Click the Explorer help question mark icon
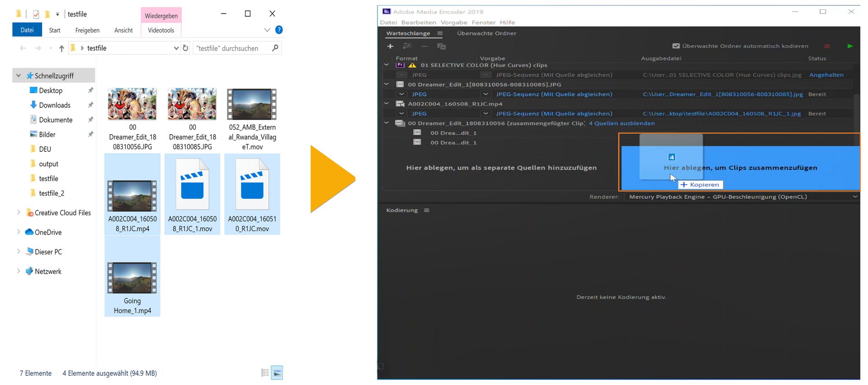 tap(279, 30)
